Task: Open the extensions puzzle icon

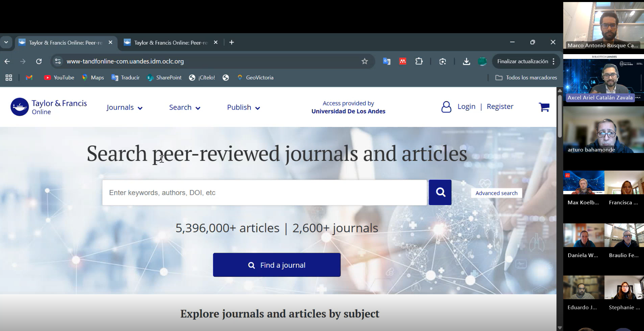Action: tap(419, 61)
